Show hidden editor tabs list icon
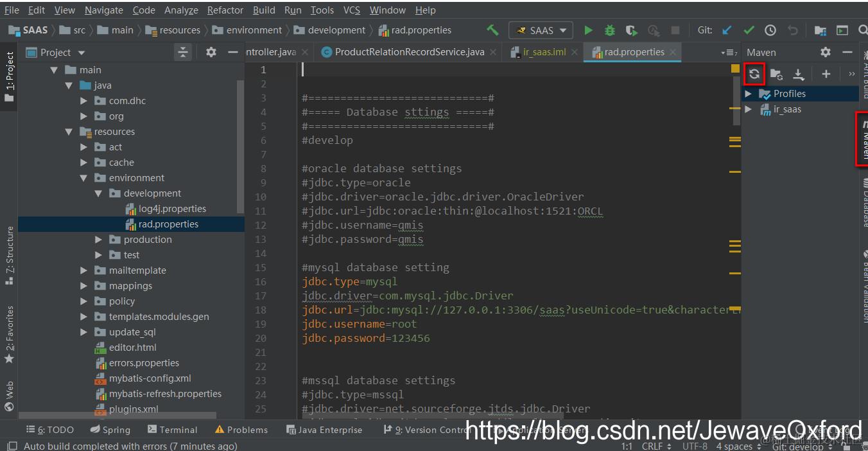Image resolution: width=868 pixels, height=451 pixels. pyautogui.click(x=728, y=52)
